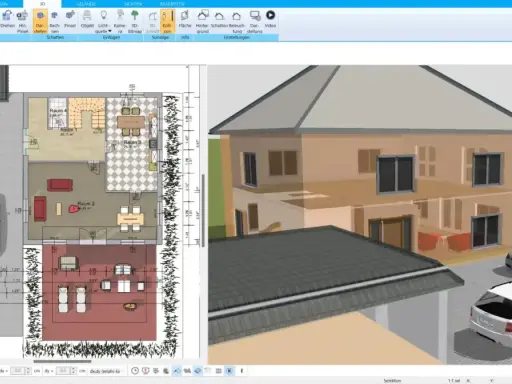
Task: Click the vertical bar icon in bottom toolbar
Action: coord(242,371)
